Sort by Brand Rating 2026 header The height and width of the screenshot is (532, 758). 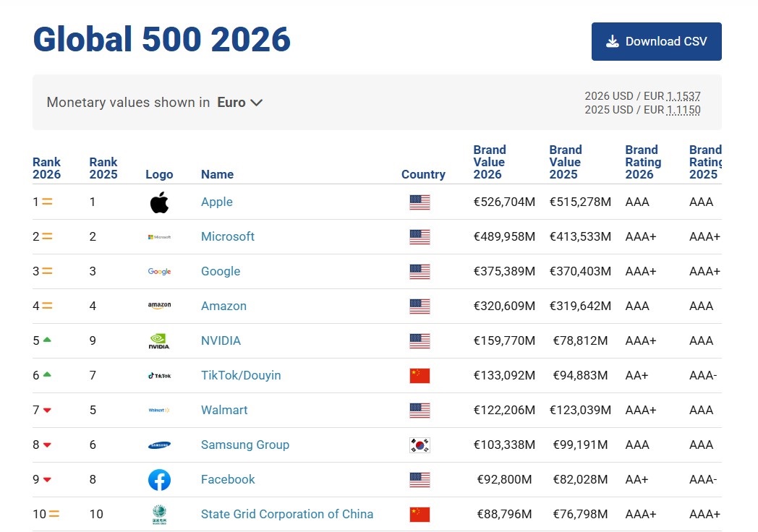click(x=642, y=162)
